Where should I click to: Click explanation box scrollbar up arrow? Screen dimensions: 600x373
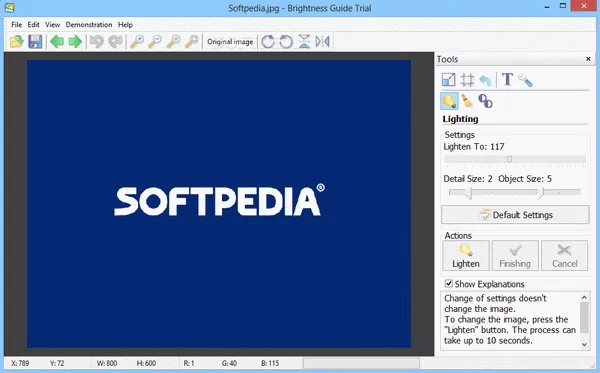point(584,297)
